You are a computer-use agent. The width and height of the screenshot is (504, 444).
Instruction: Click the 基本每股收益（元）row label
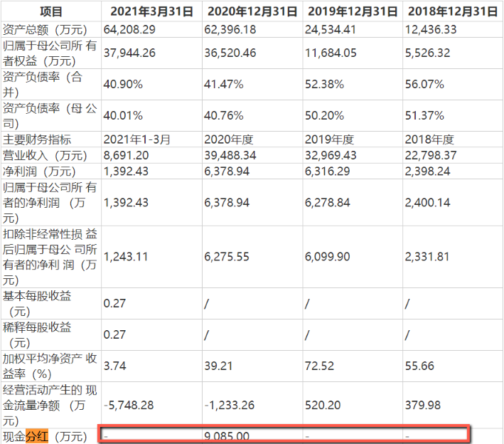pos(37,304)
